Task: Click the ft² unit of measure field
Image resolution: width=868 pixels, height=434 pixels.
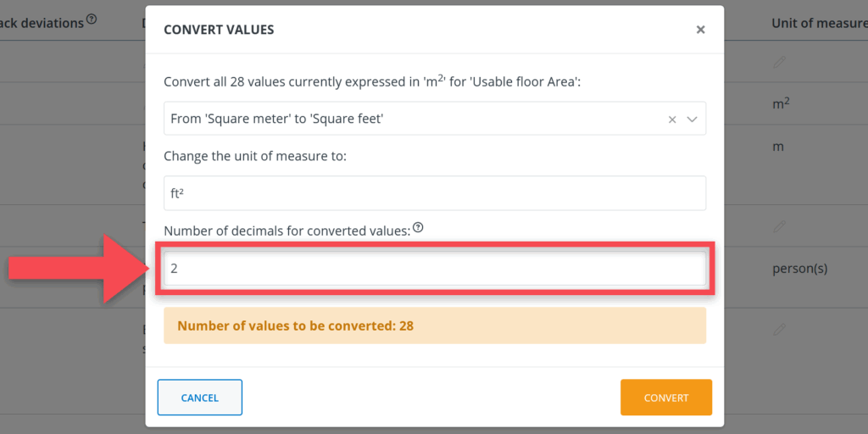Action: pyautogui.click(x=434, y=193)
